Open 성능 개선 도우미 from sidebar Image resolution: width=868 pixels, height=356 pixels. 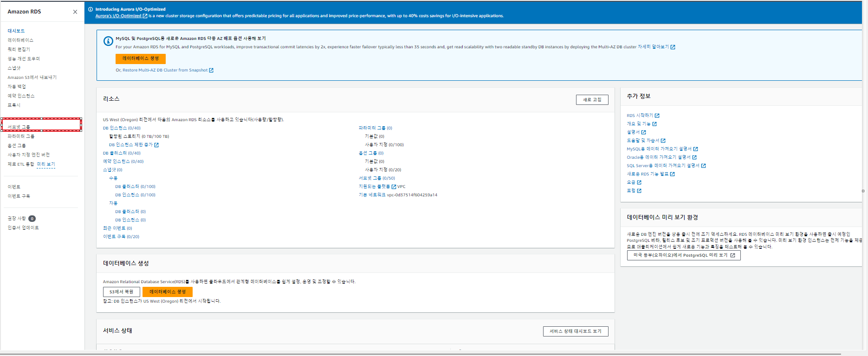click(24, 58)
